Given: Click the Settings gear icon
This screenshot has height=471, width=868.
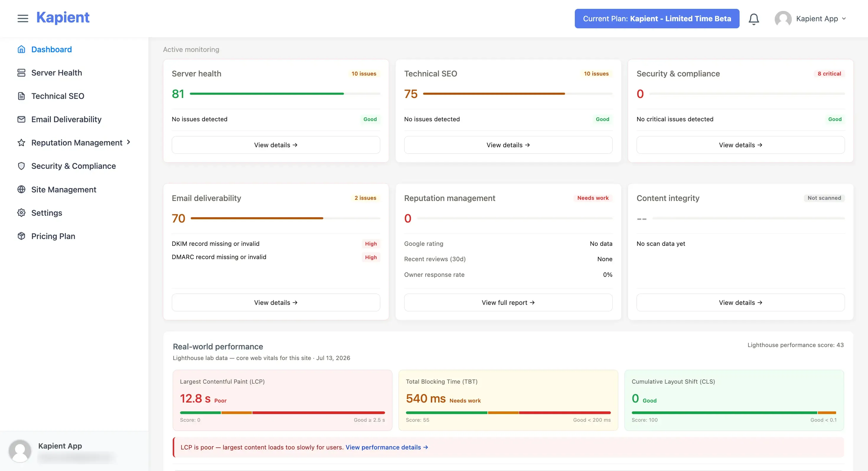Looking at the screenshot, I should (x=21, y=213).
